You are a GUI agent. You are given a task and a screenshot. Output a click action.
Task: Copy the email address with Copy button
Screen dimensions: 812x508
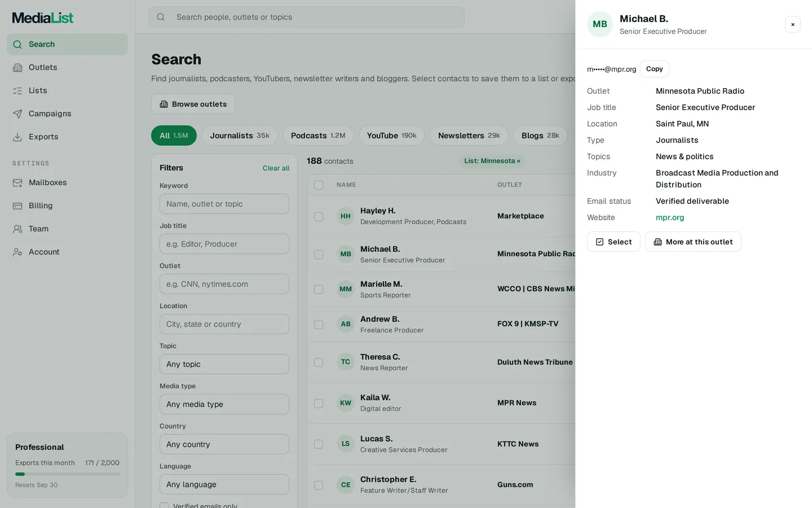[655, 69]
